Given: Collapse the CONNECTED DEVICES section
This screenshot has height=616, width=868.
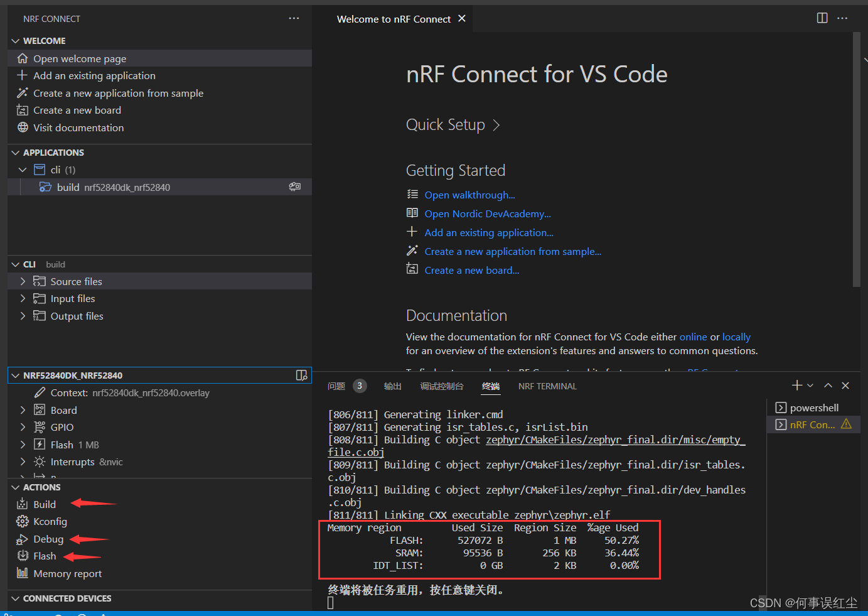Looking at the screenshot, I should pos(15,598).
